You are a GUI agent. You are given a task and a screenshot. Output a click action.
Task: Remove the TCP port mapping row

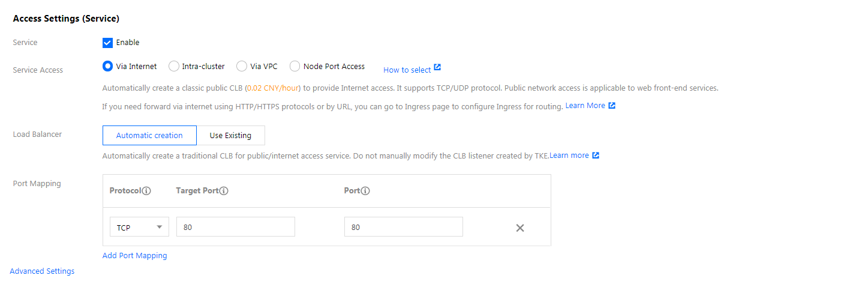click(x=520, y=228)
